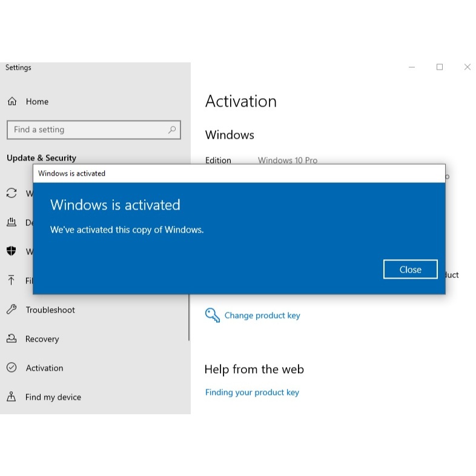Go to Find my device
Screen dimensions: 476x476
[53, 397]
